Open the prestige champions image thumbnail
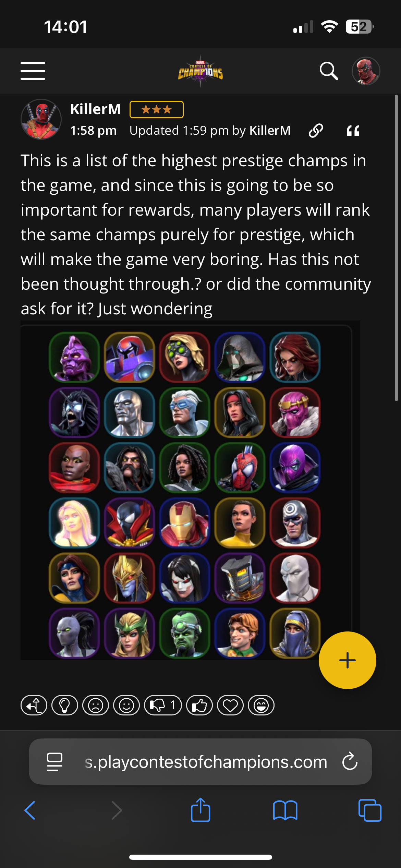This screenshot has width=401, height=868. (190, 490)
